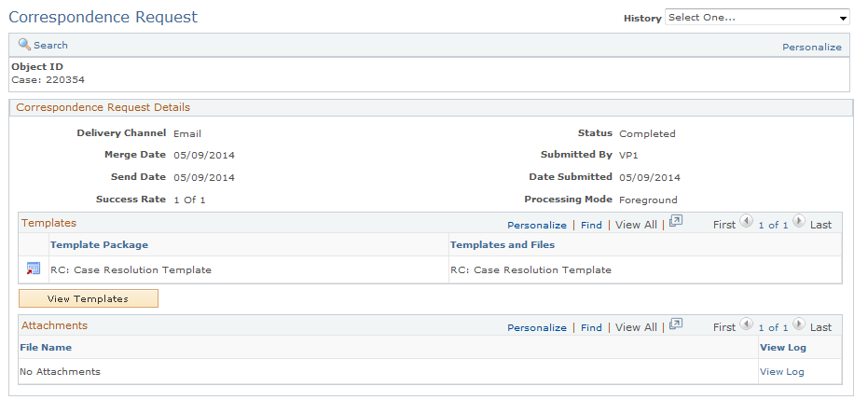Sort by Template Package column header

pos(99,244)
